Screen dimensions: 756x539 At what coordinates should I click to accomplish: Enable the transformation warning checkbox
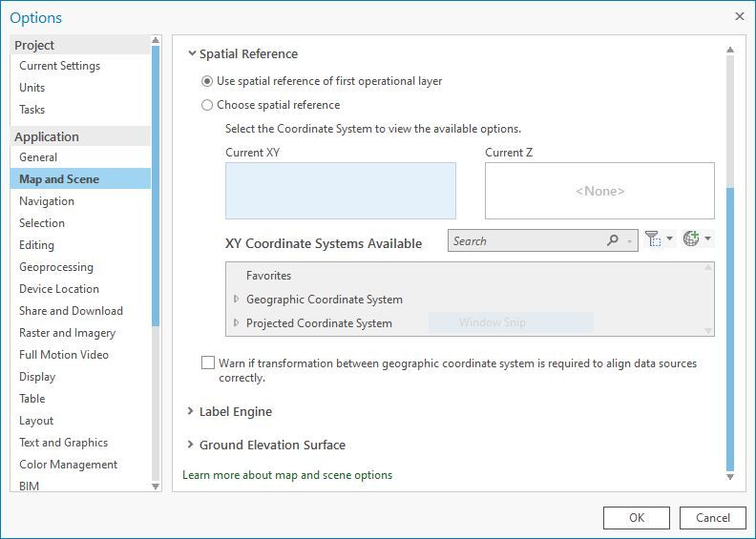point(208,363)
